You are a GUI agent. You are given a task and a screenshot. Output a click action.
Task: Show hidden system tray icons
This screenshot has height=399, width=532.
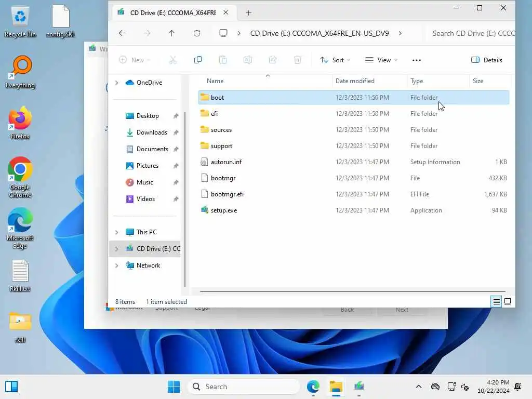tap(419, 387)
